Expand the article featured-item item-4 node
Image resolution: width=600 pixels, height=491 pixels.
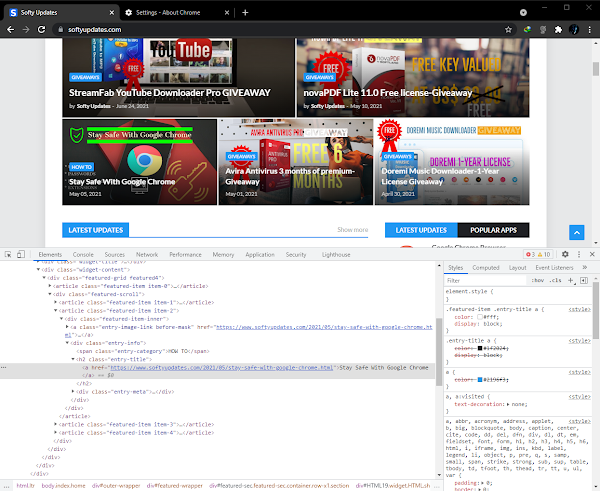[55, 432]
